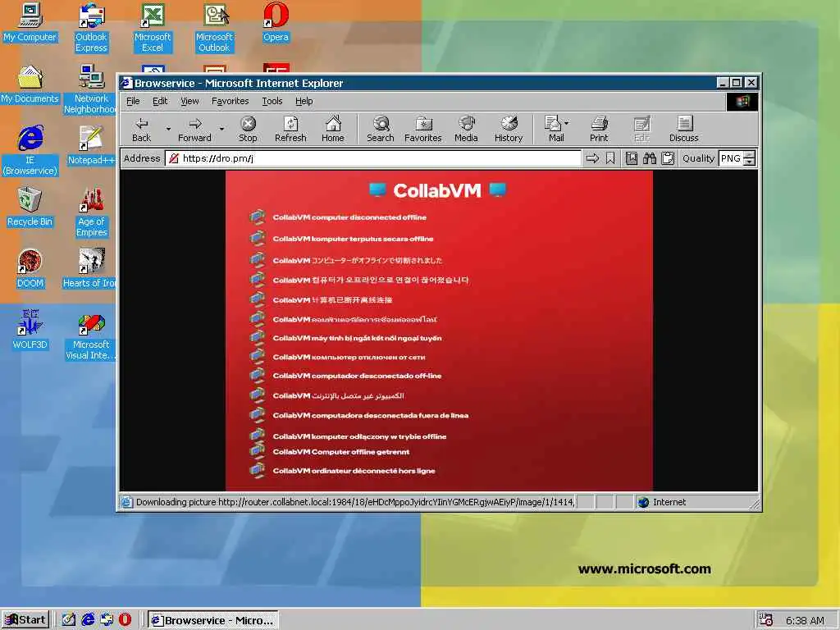Stop the page loading

coord(248,130)
